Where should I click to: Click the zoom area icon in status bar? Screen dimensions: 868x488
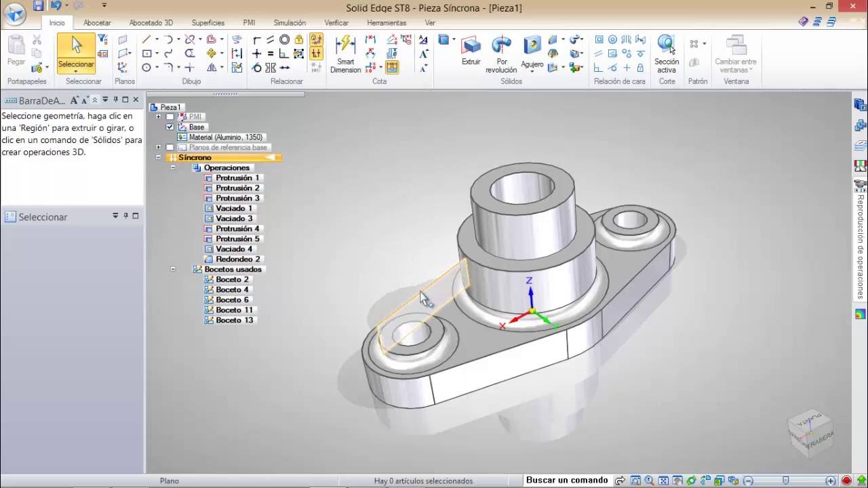point(635,481)
